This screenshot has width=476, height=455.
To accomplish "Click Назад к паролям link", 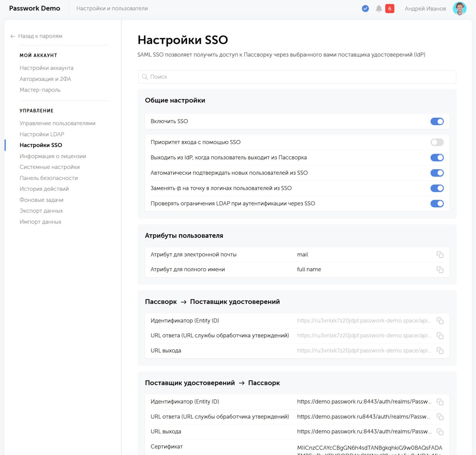I will [40, 36].
